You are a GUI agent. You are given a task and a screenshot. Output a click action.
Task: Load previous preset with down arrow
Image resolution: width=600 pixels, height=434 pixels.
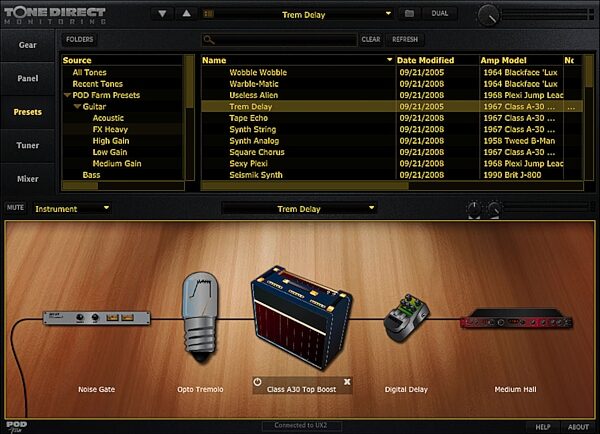coord(162,14)
